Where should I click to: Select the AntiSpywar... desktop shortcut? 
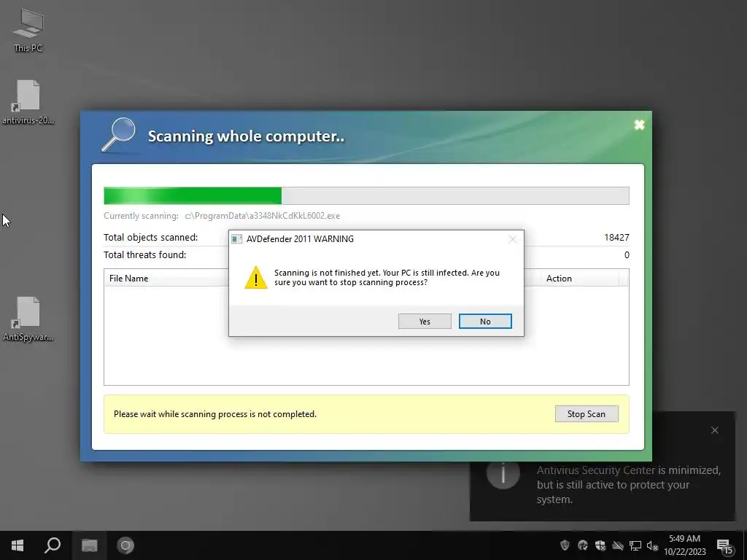pyautogui.click(x=28, y=319)
